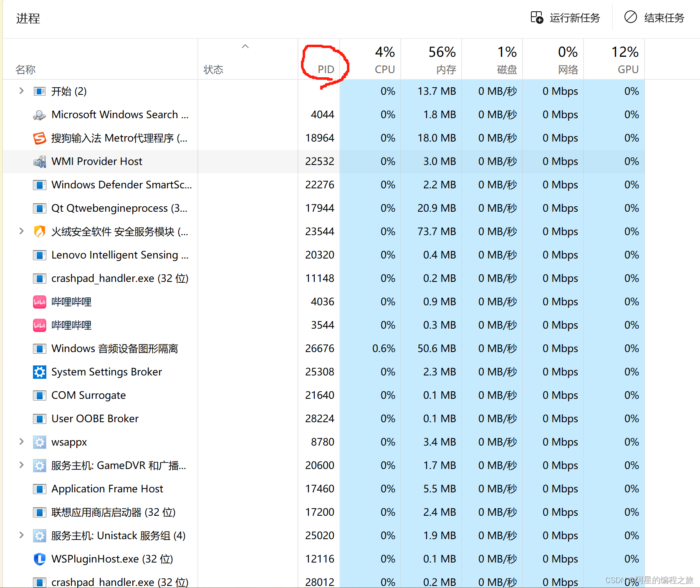This screenshot has width=700, height=588.
Task: Click the 火绒安全软件 shield icon
Action: click(x=39, y=231)
